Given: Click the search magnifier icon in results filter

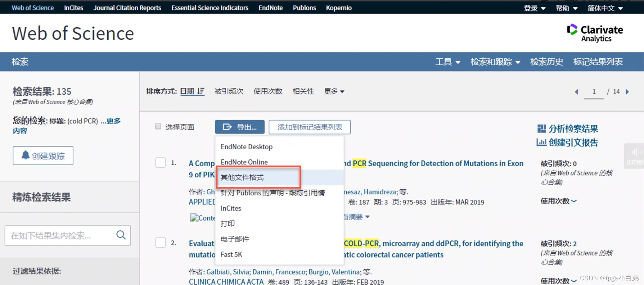Looking at the screenshot, I should point(121,235).
